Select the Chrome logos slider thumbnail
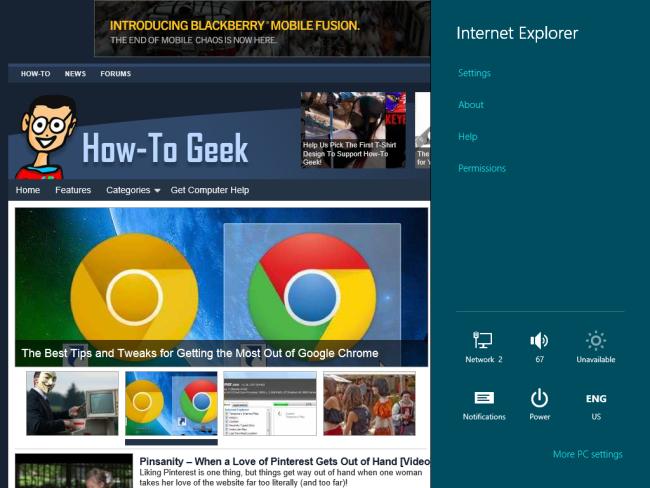This screenshot has height=488, width=650. [x=171, y=403]
